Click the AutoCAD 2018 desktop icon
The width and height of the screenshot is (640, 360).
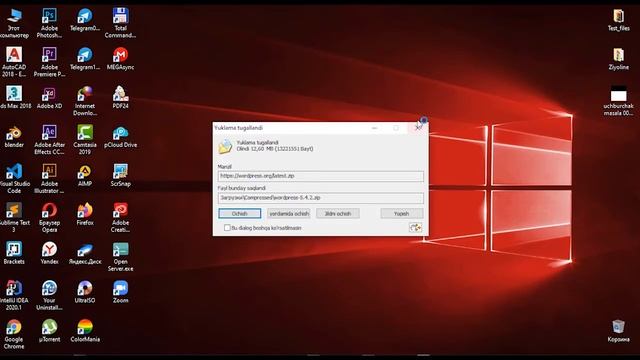(14, 62)
